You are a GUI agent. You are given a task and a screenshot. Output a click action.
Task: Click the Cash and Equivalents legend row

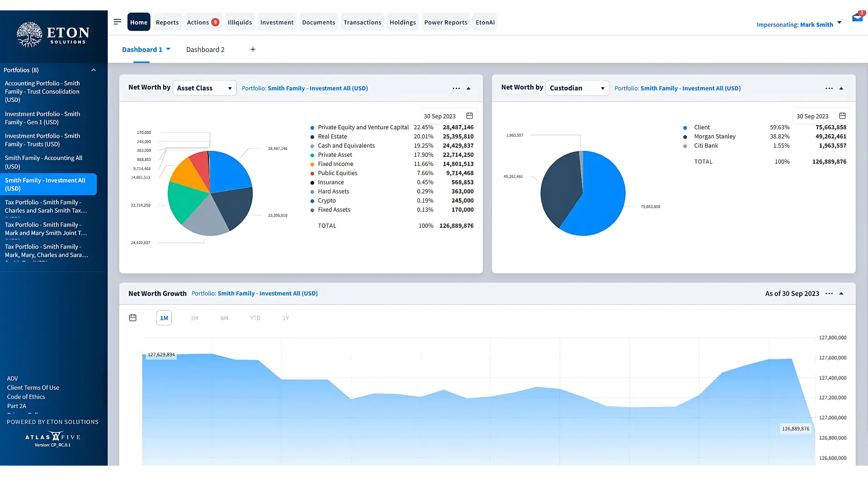392,146
